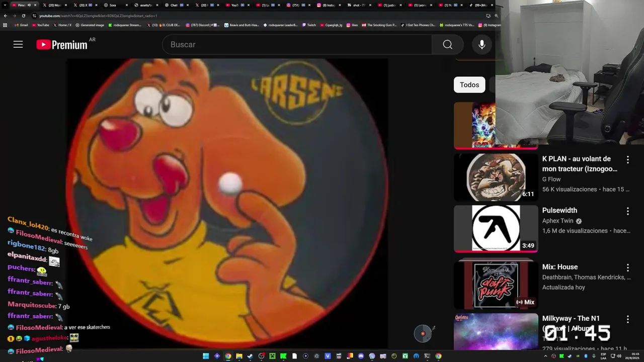Open the K PLAN video thumbnail
Image resolution: width=644 pixels, height=362 pixels.
coord(496,177)
